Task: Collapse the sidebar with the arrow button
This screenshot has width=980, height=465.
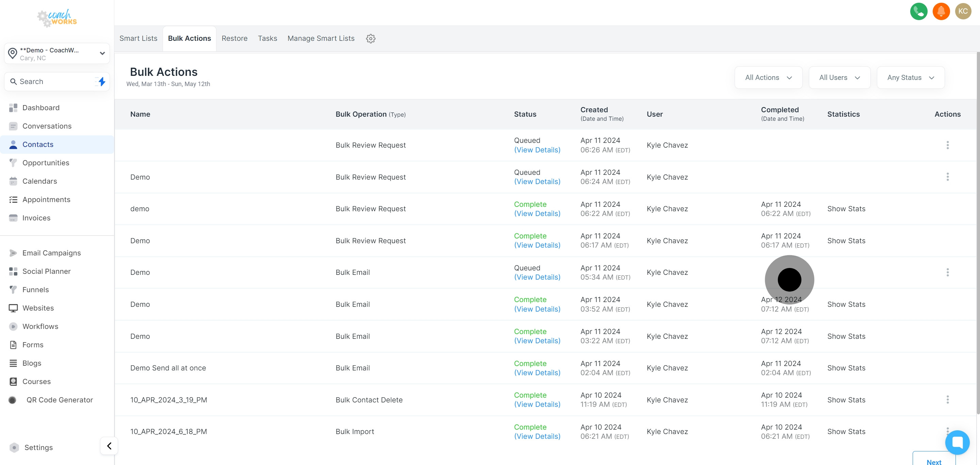Action: (109, 446)
